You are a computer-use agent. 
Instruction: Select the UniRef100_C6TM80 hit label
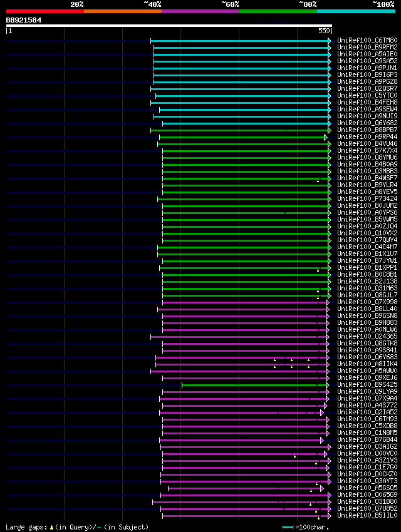[367, 41]
